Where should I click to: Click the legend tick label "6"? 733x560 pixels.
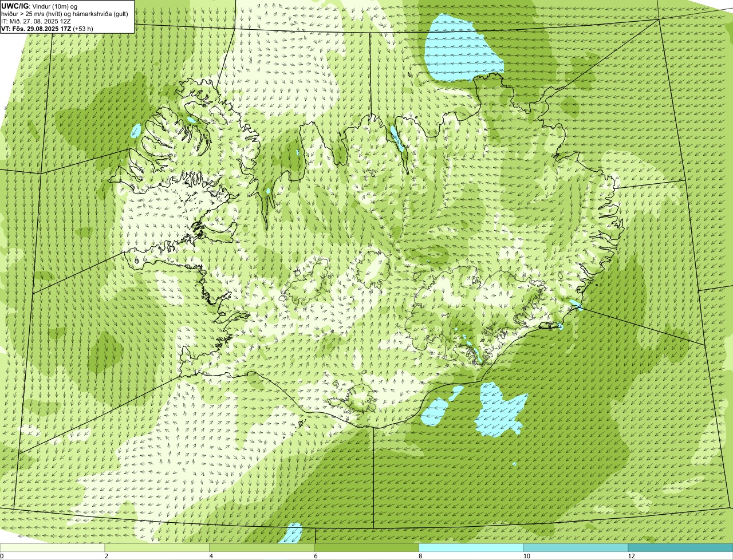316,556
